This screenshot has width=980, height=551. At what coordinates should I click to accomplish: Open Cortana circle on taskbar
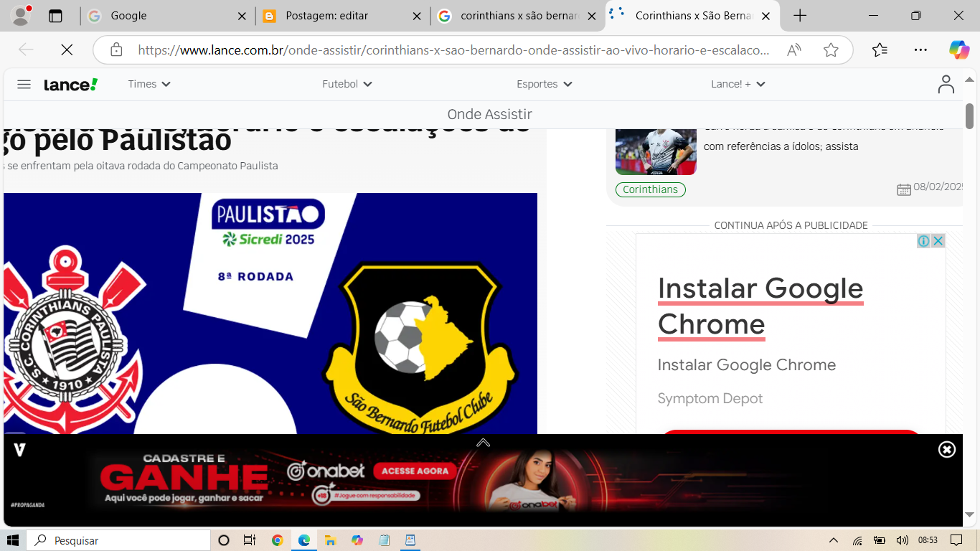click(x=223, y=540)
